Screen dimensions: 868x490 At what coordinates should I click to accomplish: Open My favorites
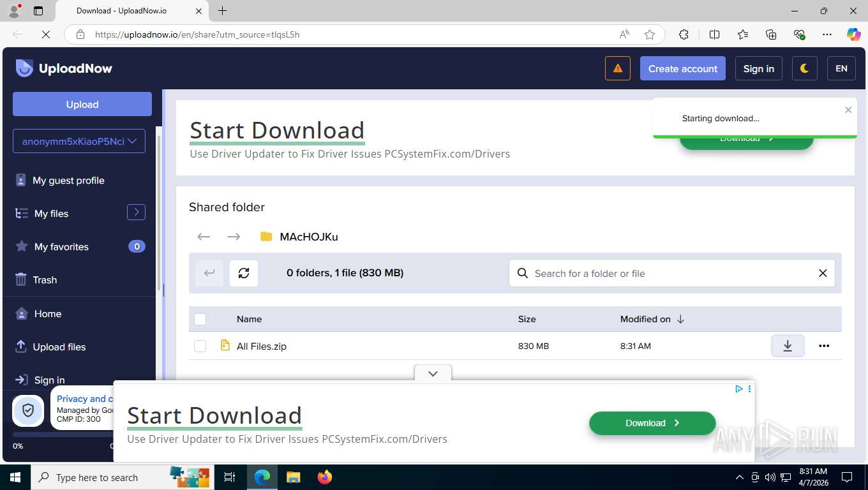click(x=52, y=247)
